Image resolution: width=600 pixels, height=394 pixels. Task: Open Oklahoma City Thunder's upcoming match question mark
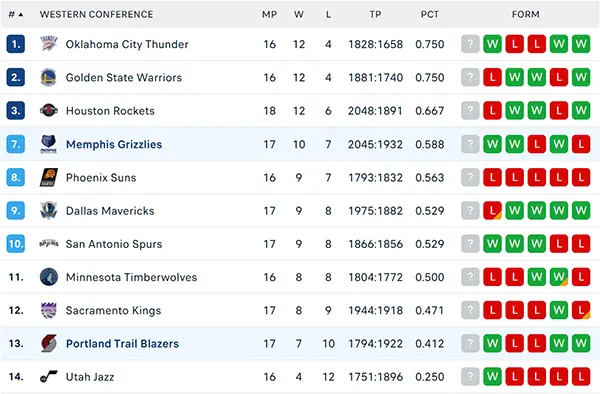pyautogui.click(x=470, y=44)
